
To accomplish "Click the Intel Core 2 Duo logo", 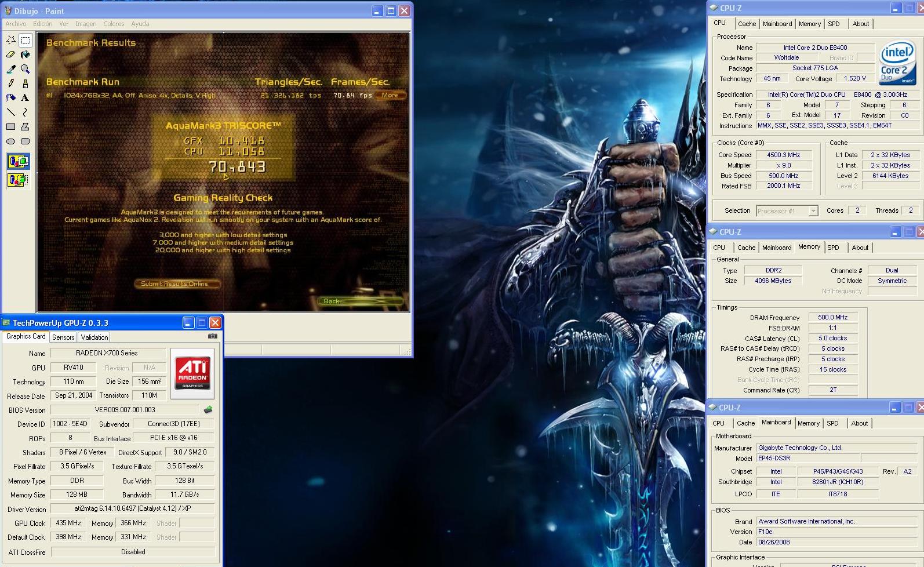I will click(x=897, y=63).
